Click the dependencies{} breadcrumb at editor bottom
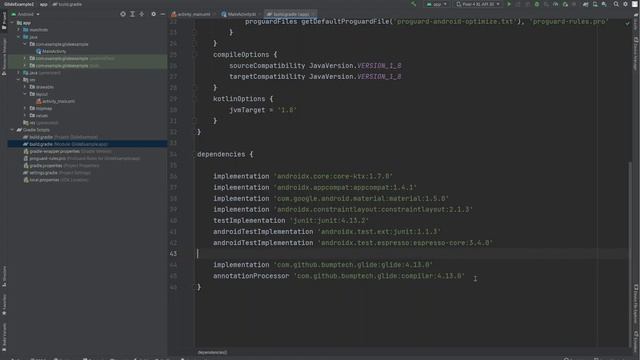The width and height of the screenshot is (640, 360). [x=212, y=352]
